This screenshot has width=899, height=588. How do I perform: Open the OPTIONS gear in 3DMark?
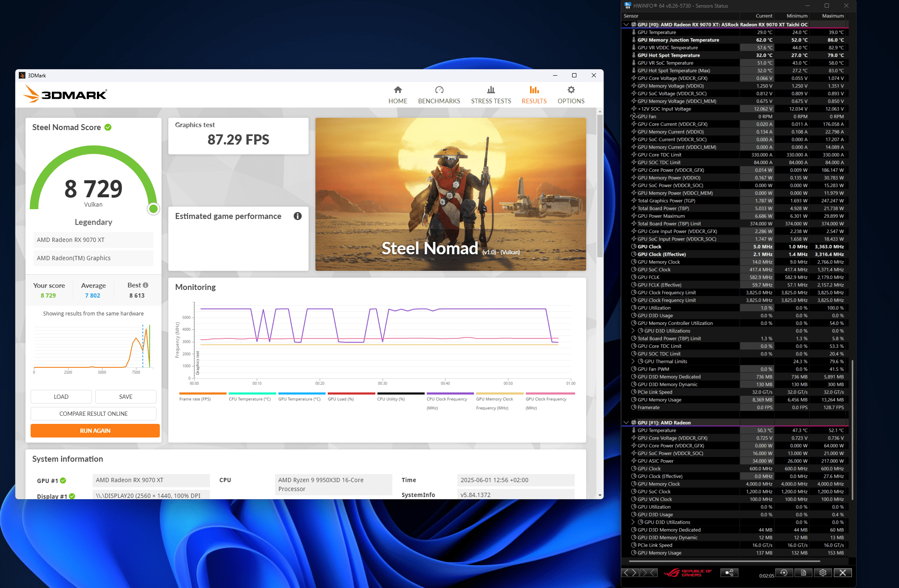pyautogui.click(x=571, y=95)
